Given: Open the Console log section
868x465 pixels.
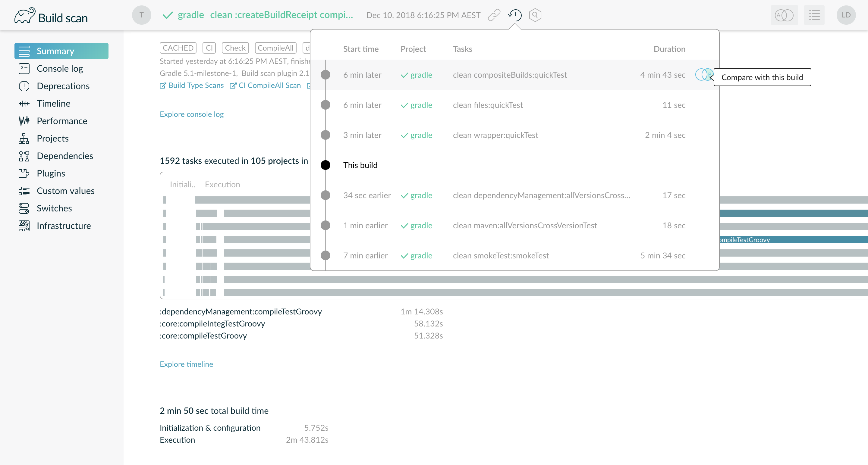Looking at the screenshot, I should click(60, 69).
